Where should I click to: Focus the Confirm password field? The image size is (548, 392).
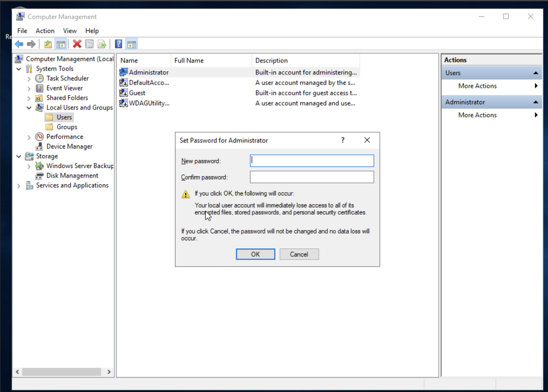coord(312,177)
